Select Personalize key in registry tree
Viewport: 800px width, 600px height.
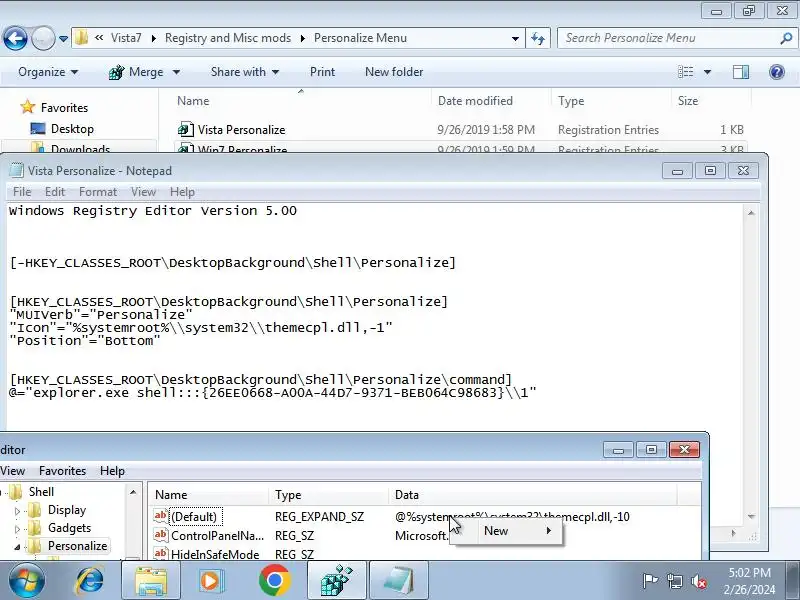(x=78, y=545)
